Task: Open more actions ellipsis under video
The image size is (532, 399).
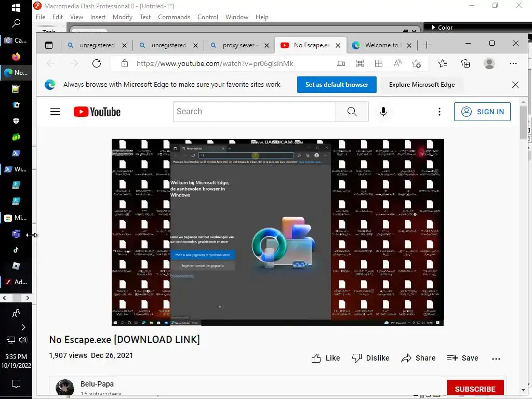Action: point(496,358)
